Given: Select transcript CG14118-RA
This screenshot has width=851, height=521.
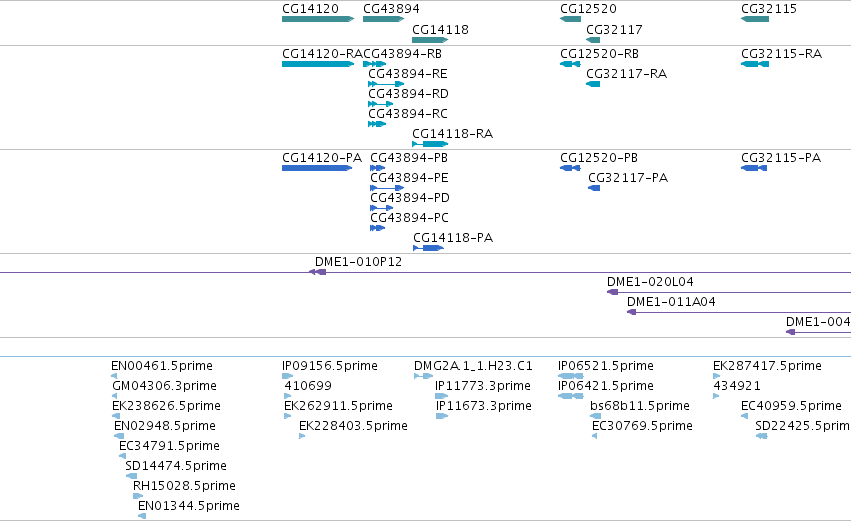Looking at the screenshot, I should tap(430, 144).
